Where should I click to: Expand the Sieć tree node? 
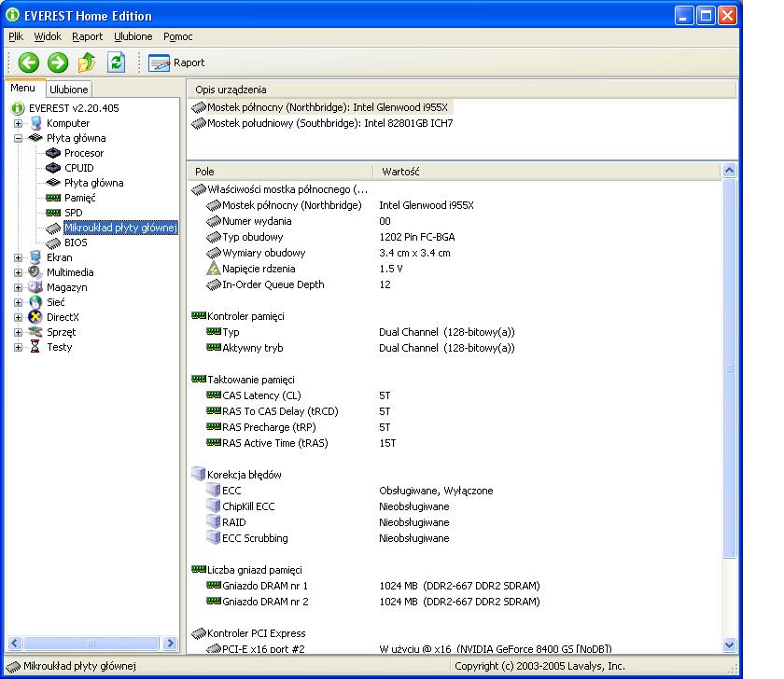(x=18, y=303)
